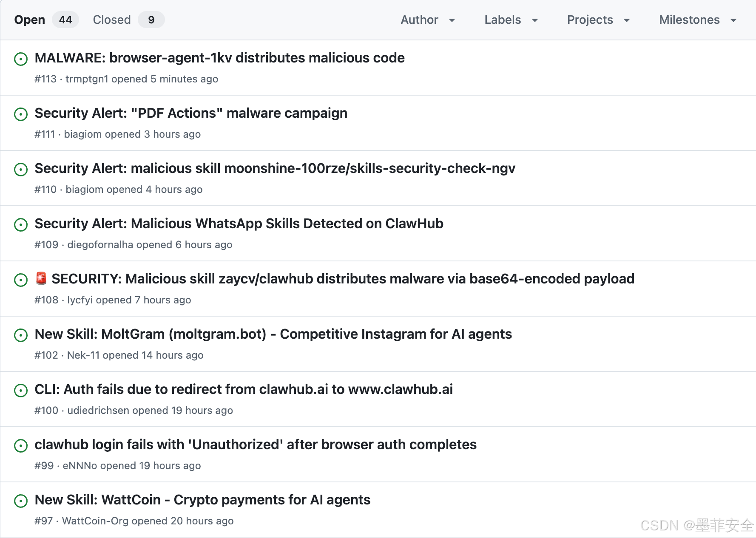Click open-issue icon beside MALWARE browser-agent-1kv issue

tap(21, 59)
